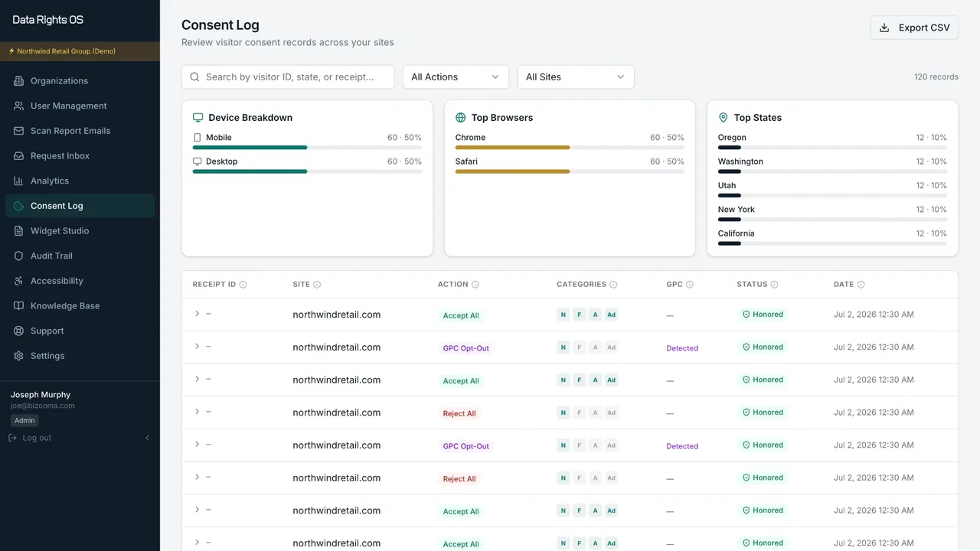Click the monitor icon in Device Breakdown title
The image size is (980, 551).
click(x=198, y=118)
